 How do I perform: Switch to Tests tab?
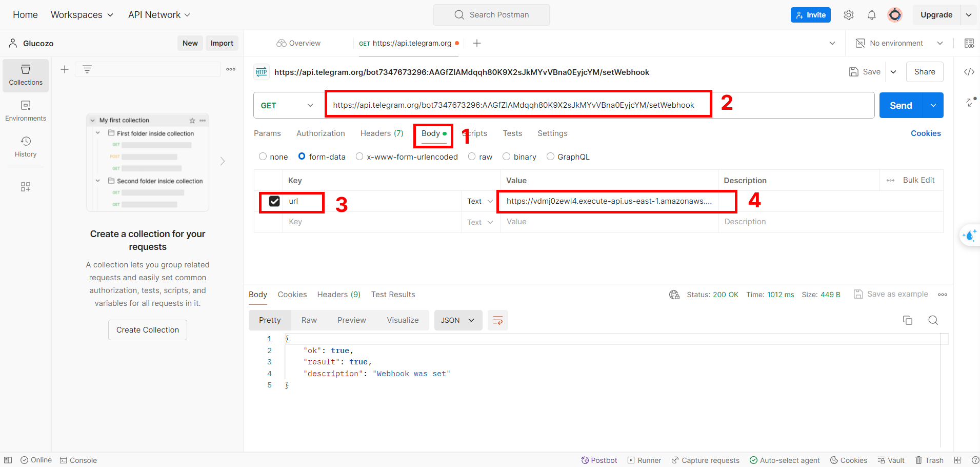coord(512,133)
